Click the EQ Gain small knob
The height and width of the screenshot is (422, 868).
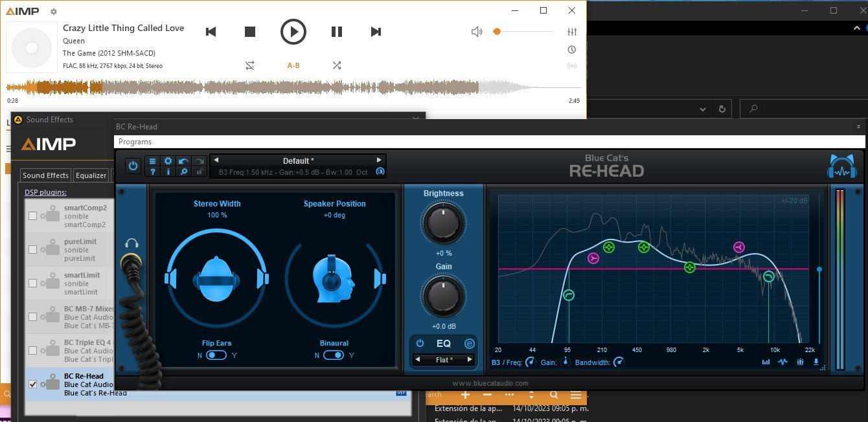click(x=565, y=362)
